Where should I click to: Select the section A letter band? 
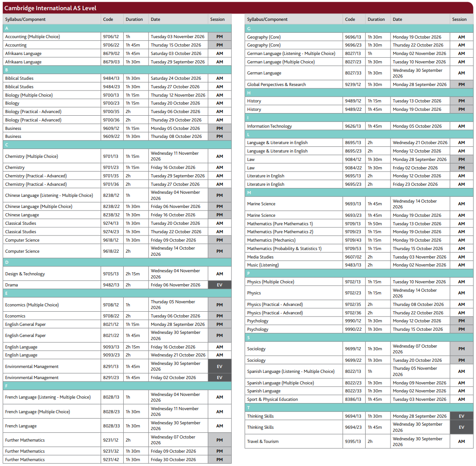click(117, 28)
